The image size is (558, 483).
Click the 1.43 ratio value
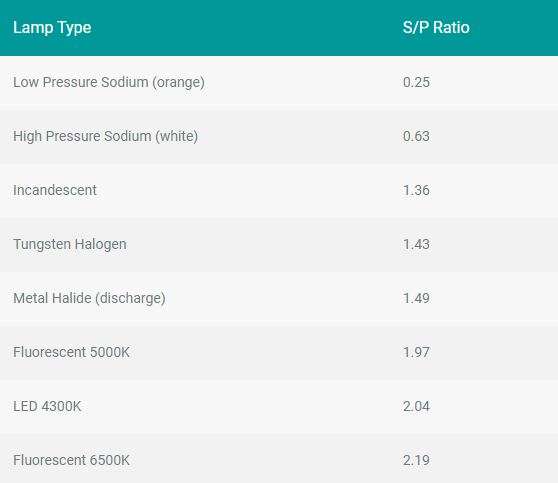[416, 245]
